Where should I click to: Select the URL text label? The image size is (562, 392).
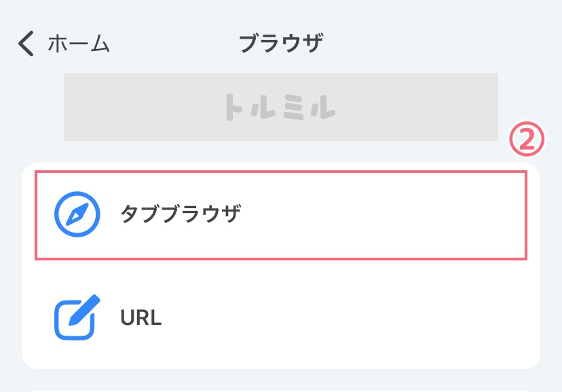[x=140, y=317]
